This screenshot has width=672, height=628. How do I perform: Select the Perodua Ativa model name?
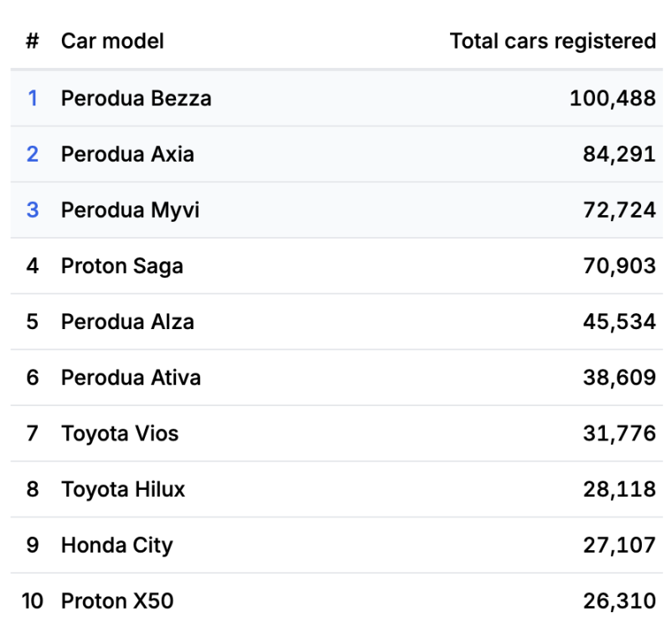click(x=131, y=378)
